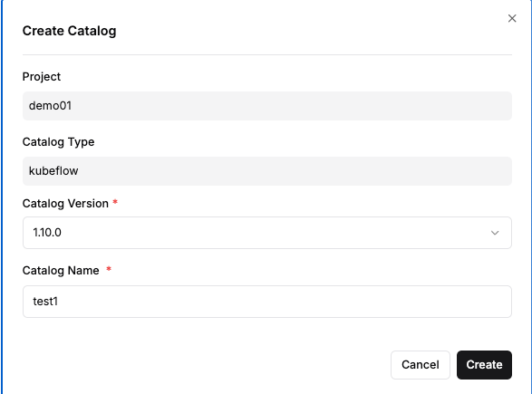532x394 pixels.
Task: Click the divider line under the dialog title
Action: tap(267, 54)
